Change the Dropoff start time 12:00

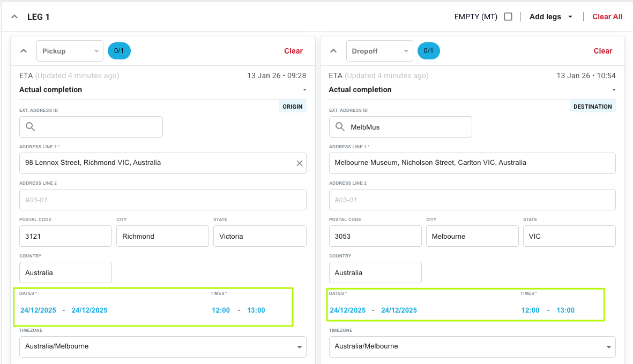(x=530, y=310)
